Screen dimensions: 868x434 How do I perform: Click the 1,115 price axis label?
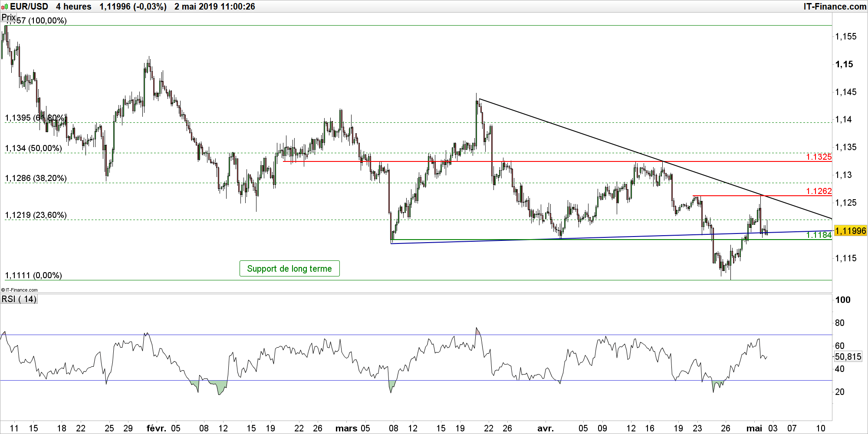846,258
